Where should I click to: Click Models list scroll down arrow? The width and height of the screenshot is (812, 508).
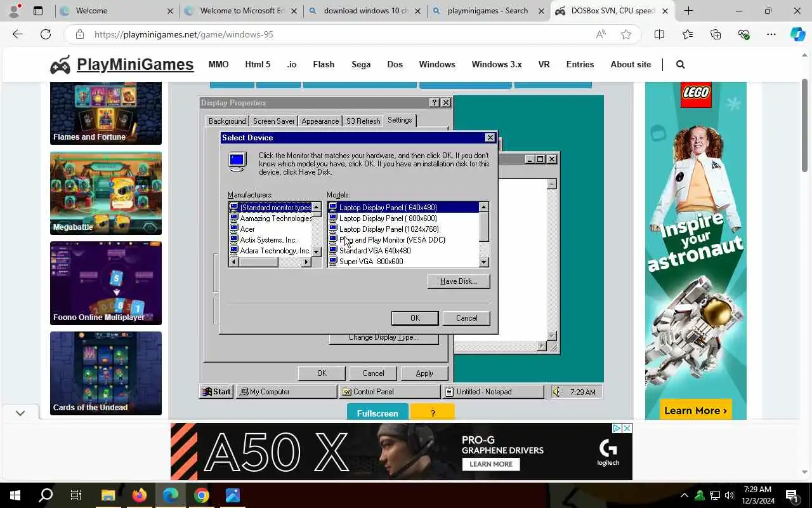click(484, 262)
